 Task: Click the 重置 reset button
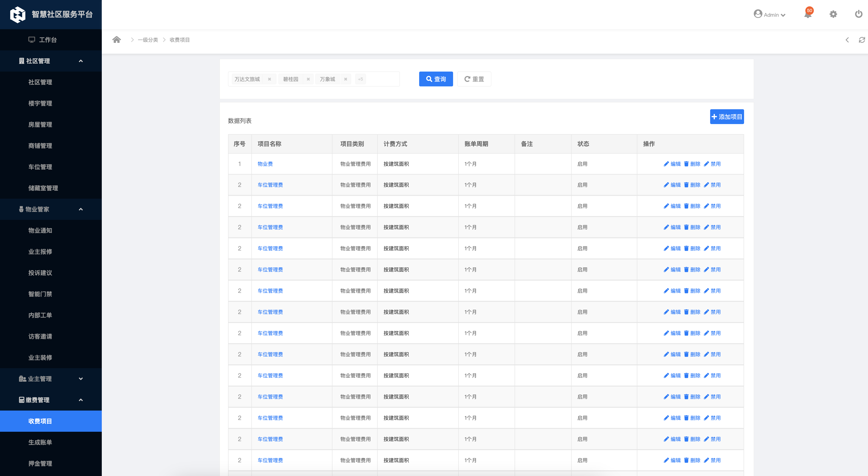point(474,79)
